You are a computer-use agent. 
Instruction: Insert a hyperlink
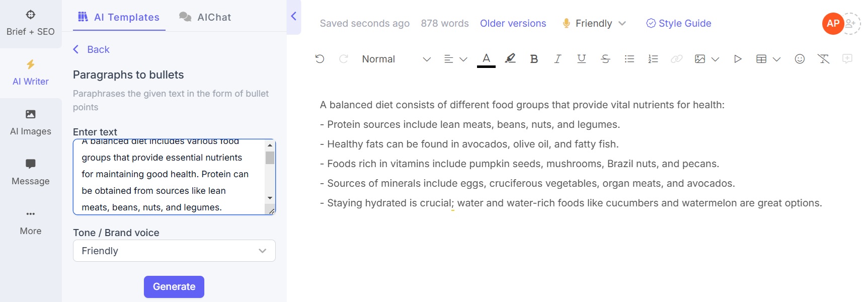coord(677,59)
